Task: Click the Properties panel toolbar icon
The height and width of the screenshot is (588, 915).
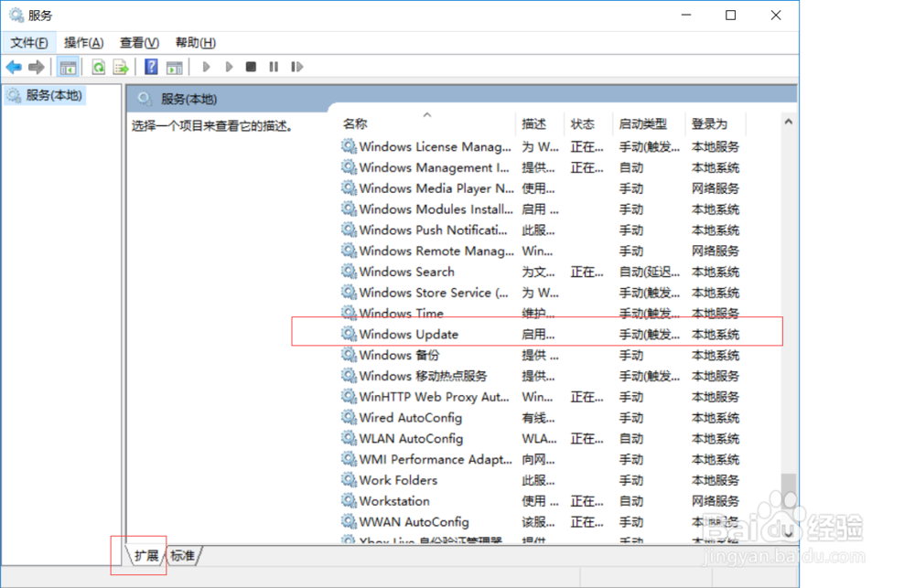Action: pyautogui.click(x=175, y=67)
